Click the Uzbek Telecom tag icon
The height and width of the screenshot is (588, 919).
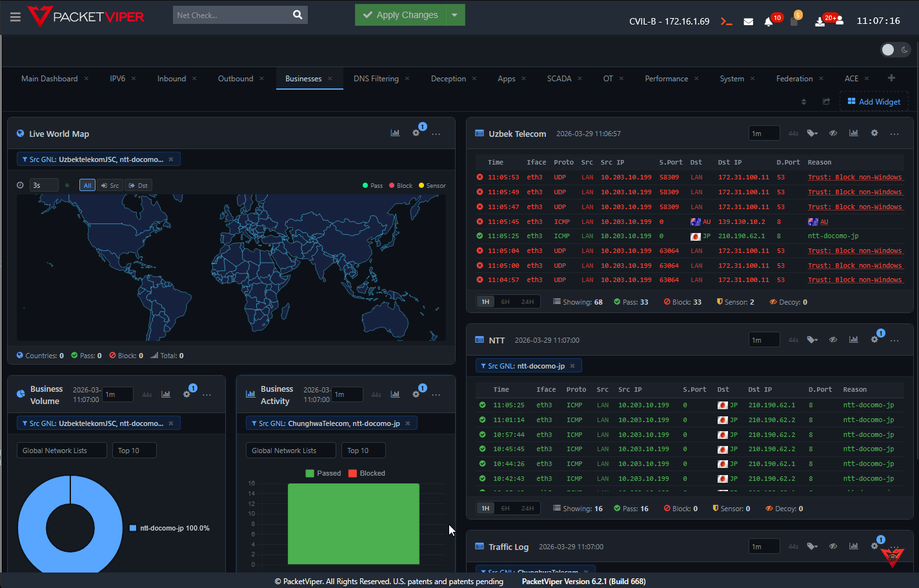click(x=812, y=133)
